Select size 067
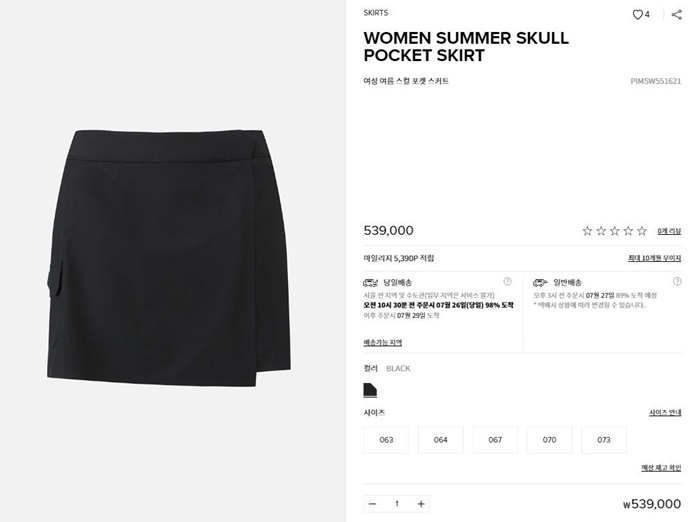 click(495, 440)
